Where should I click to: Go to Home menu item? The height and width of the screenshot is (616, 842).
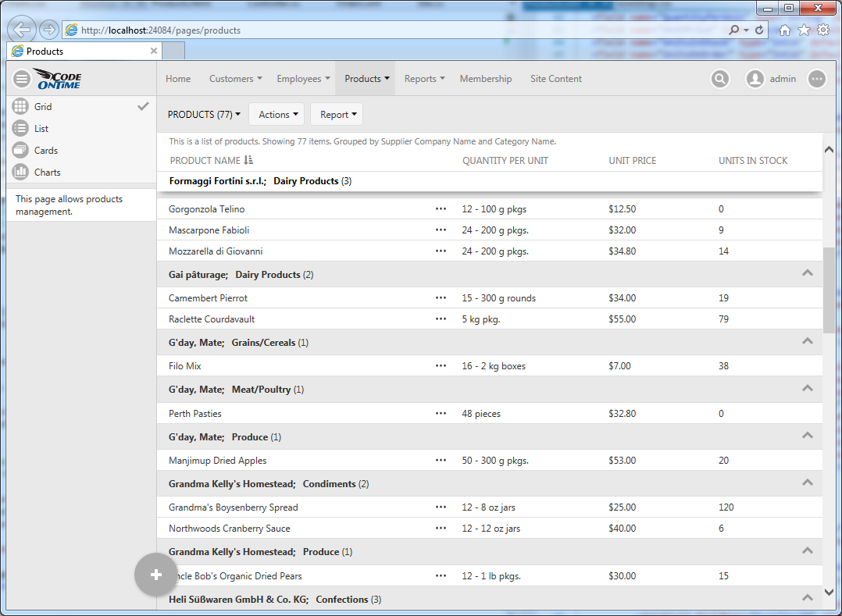click(x=178, y=79)
